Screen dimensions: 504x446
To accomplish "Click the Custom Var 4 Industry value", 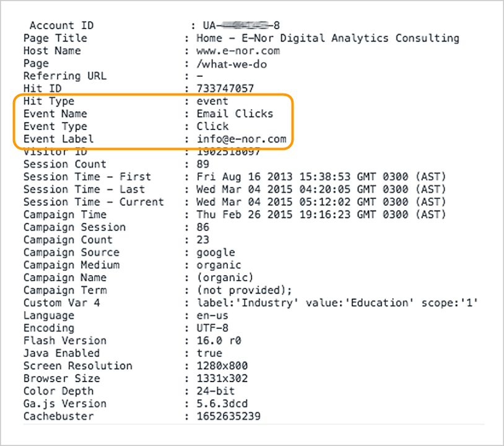I will point(337,303).
